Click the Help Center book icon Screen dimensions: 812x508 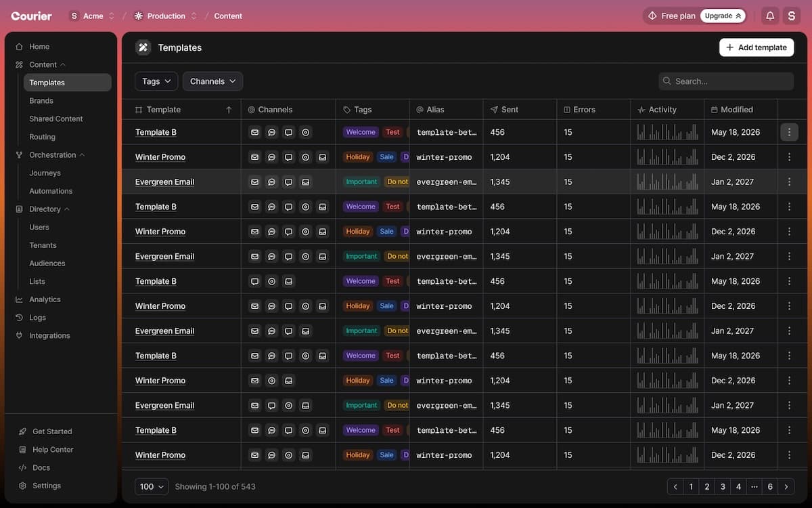pos(23,450)
